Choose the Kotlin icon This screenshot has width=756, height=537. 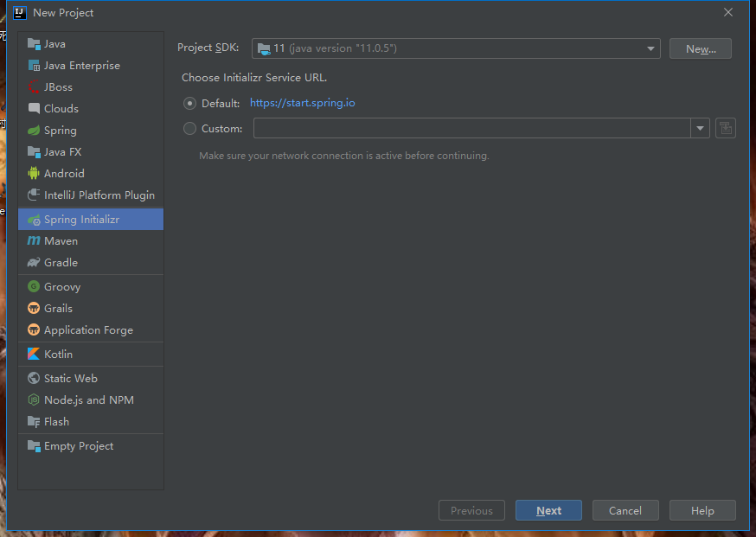point(34,354)
